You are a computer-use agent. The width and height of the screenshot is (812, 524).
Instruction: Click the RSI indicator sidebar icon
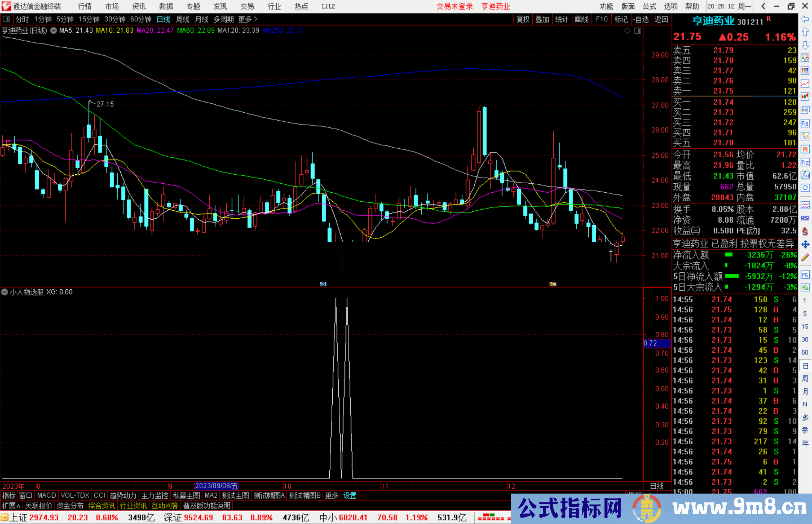coord(805,218)
